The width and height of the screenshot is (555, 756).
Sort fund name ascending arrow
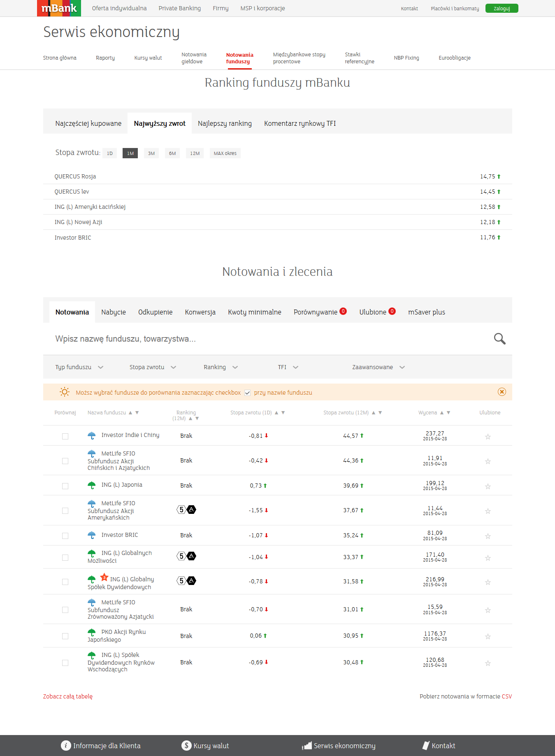(130, 413)
